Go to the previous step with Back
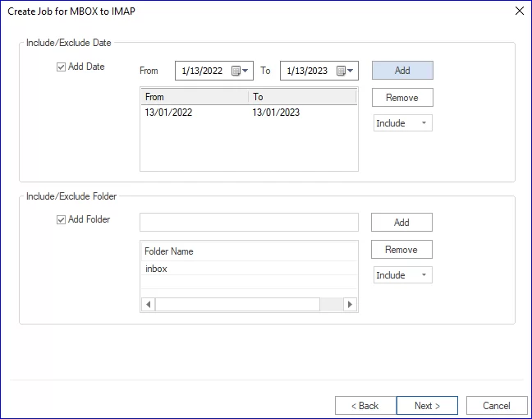532x419 pixels. (x=365, y=405)
